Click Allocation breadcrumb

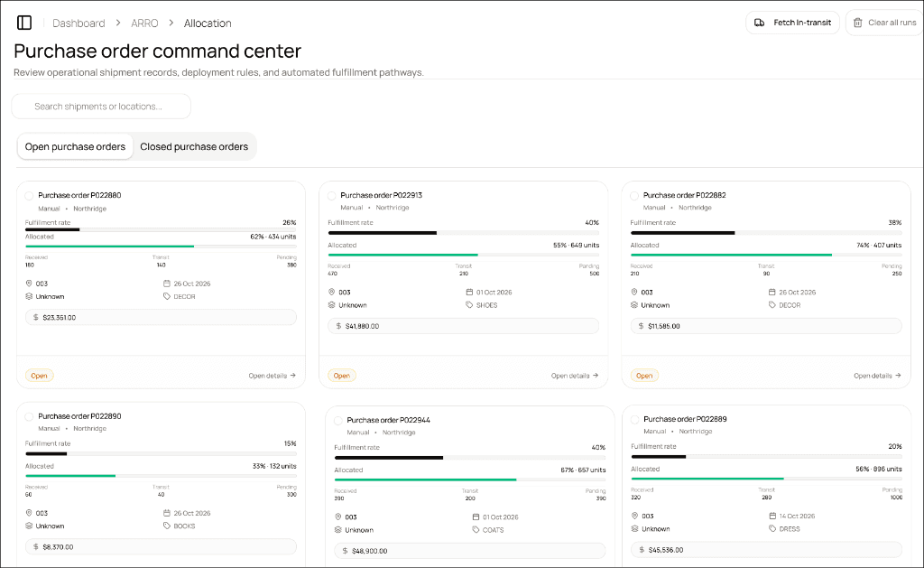click(x=208, y=23)
